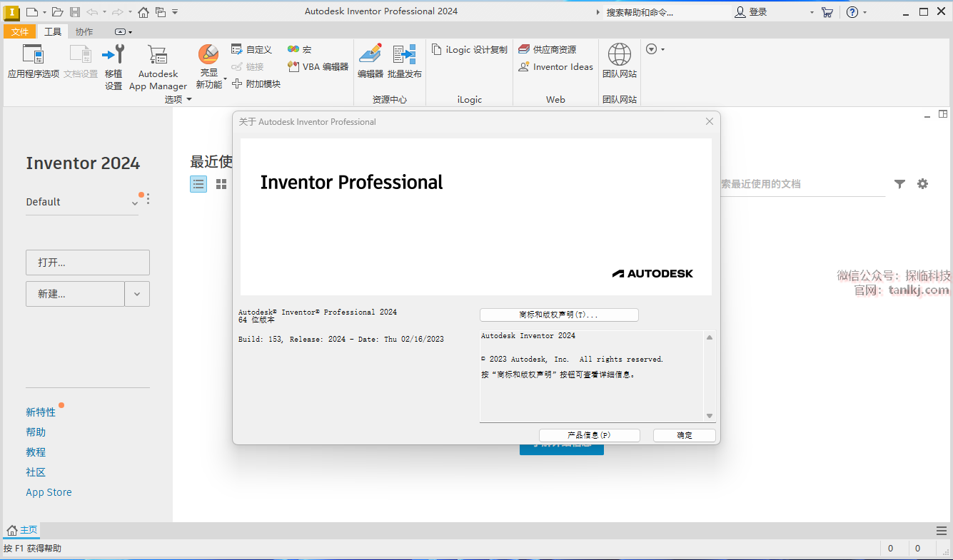Open the 移植设置 migration settings tool
The width and height of the screenshot is (953, 560).
(114, 55)
